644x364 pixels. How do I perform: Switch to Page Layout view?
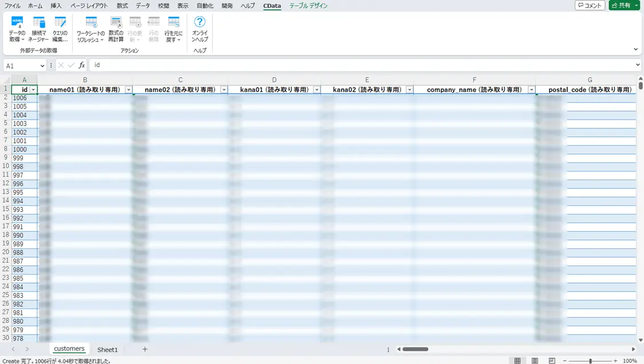[535, 361]
